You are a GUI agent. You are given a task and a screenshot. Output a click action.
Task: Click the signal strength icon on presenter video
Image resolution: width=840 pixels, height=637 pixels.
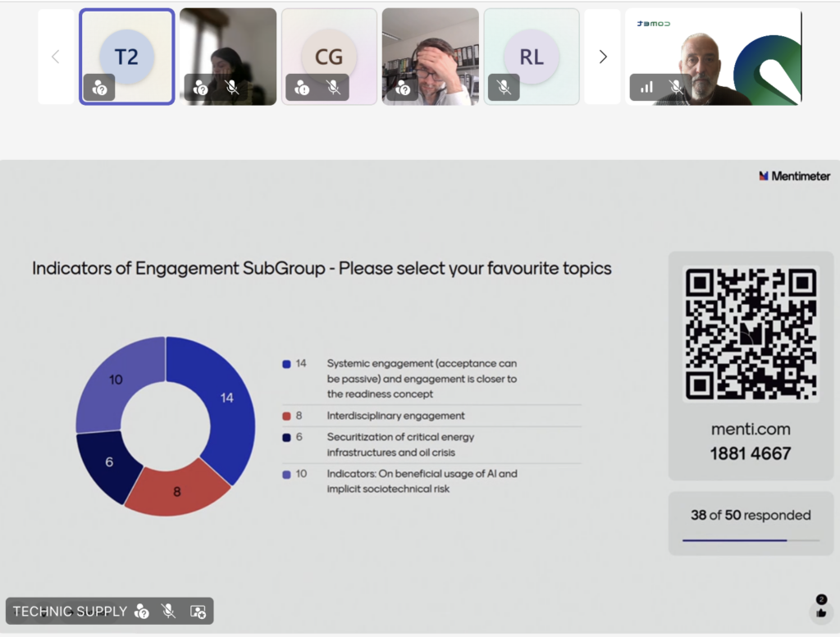[x=646, y=87]
